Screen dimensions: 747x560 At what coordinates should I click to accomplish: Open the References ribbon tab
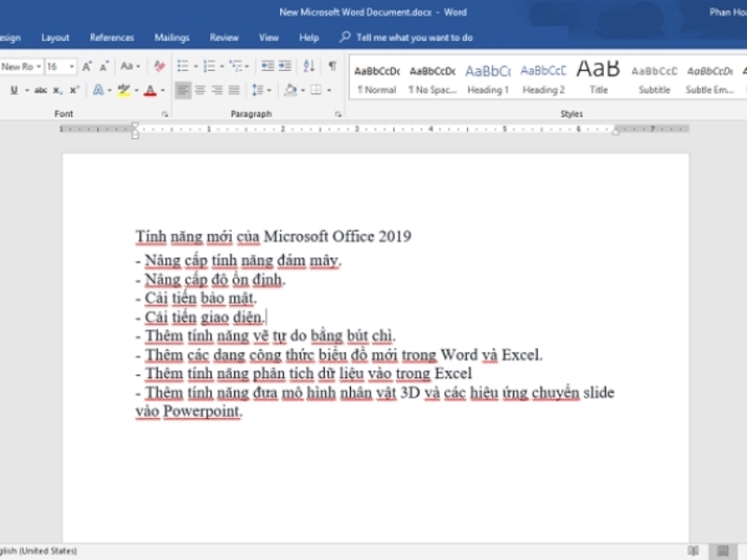[112, 37]
